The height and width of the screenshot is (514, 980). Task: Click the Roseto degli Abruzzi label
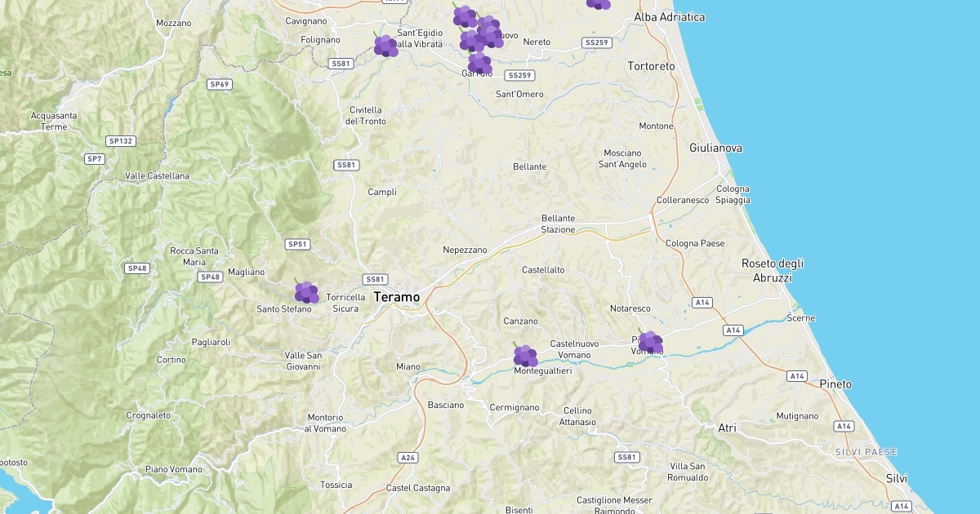[x=773, y=270]
